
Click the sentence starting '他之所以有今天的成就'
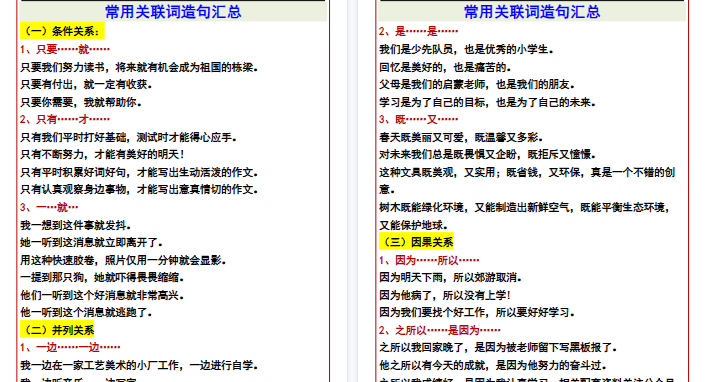493,365
